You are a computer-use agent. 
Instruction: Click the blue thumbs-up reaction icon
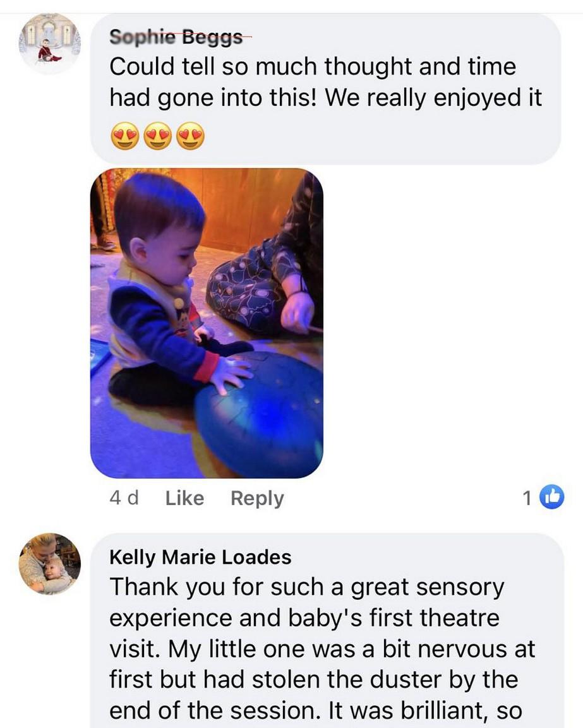click(551, 498)
